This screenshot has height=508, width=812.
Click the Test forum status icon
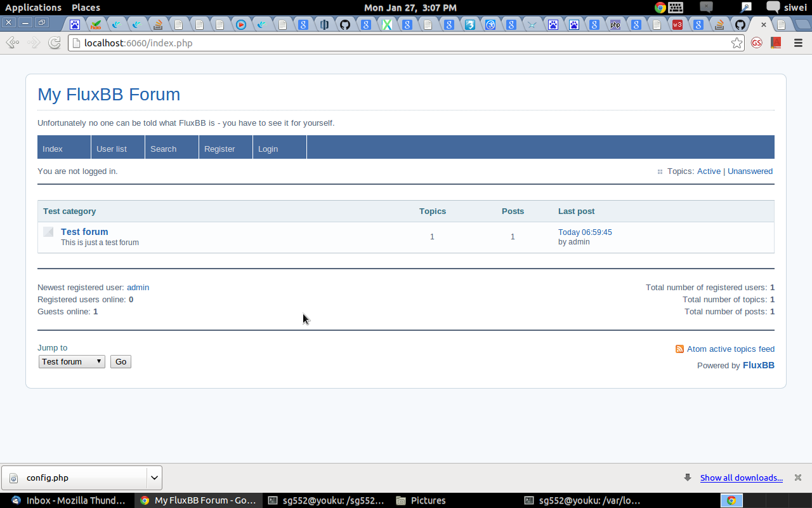tap(48, 231)
